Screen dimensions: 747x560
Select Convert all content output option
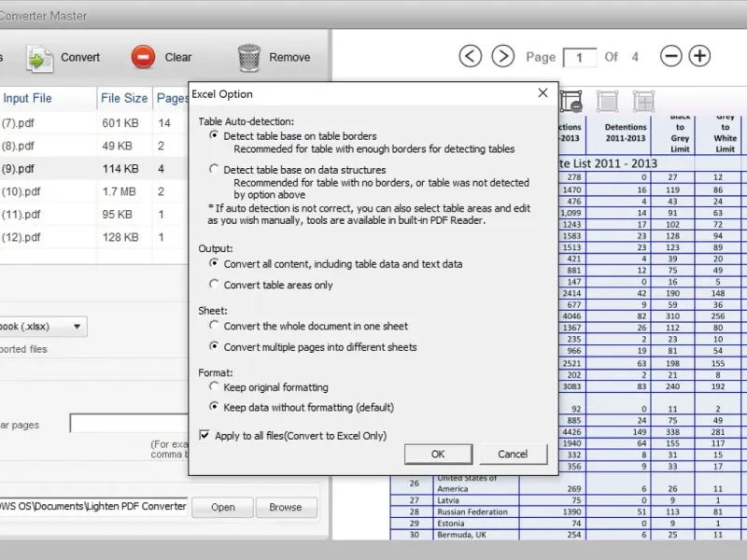tap(214, 263)
